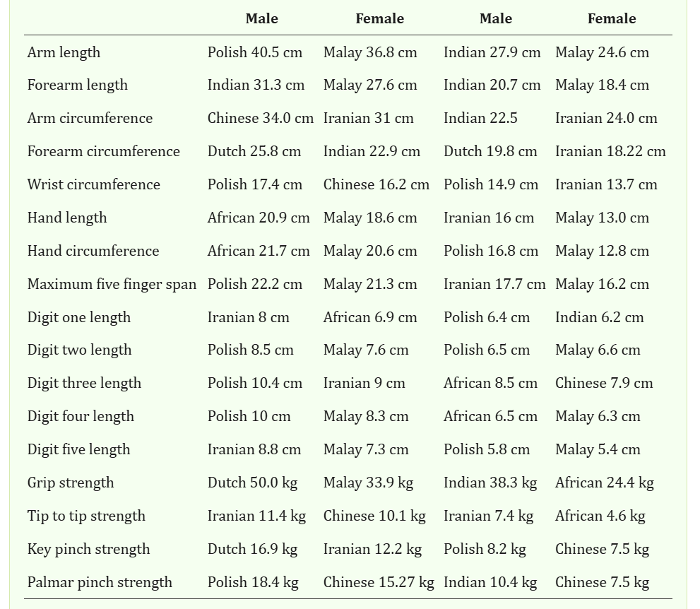Image resolution: width=700 pixels, height=609 pixels.
Task: Select the Grip strength row label
Action: tap(70, 483)
